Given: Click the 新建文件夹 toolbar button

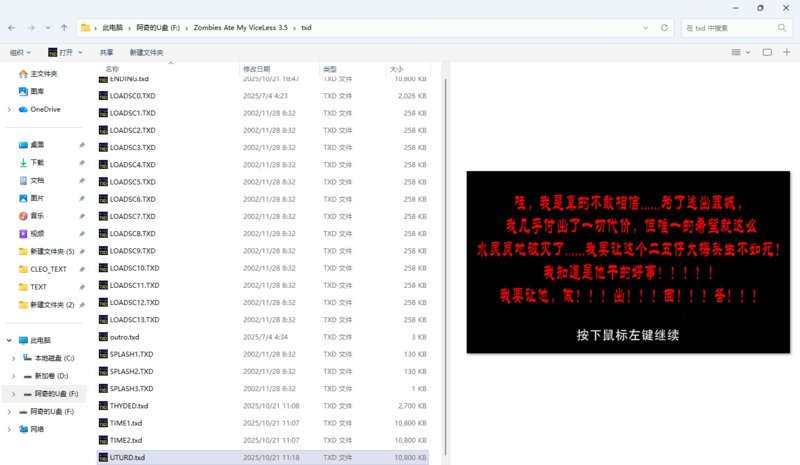Looking at the screenshot, I should click(x=146, y=52).
